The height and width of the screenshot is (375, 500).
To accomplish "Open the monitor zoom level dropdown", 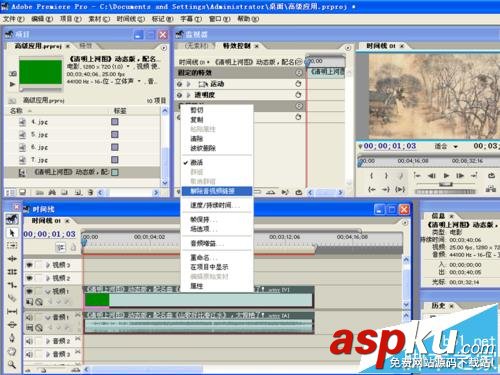I will pyautogui.click(x=455, y=147).
